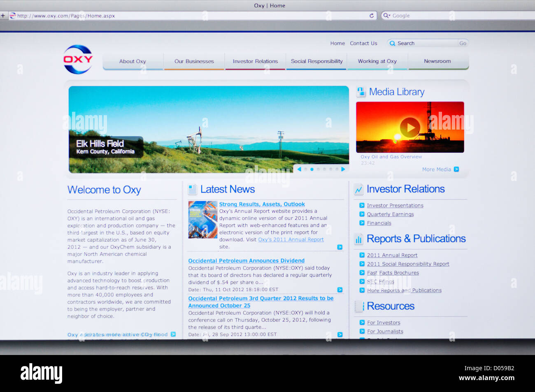
Task: Open the SEC Filings link
Action: 381,282
